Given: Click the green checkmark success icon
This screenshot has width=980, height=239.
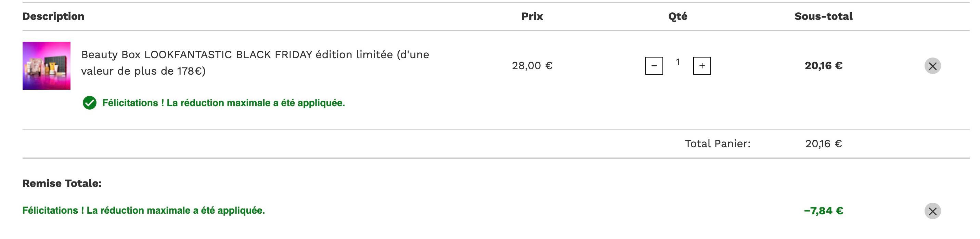Looking at the screenshot, I should (x=89, y=103).
